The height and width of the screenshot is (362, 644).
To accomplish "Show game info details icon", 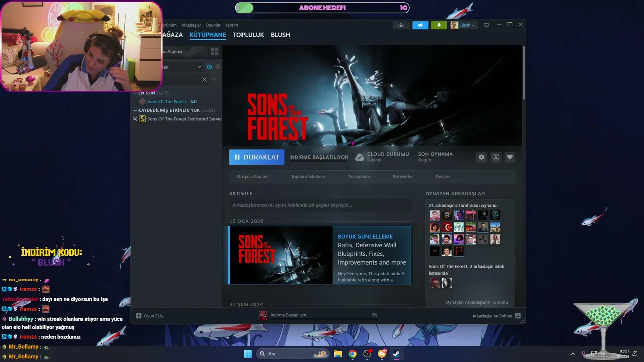I will coord(496,157).
